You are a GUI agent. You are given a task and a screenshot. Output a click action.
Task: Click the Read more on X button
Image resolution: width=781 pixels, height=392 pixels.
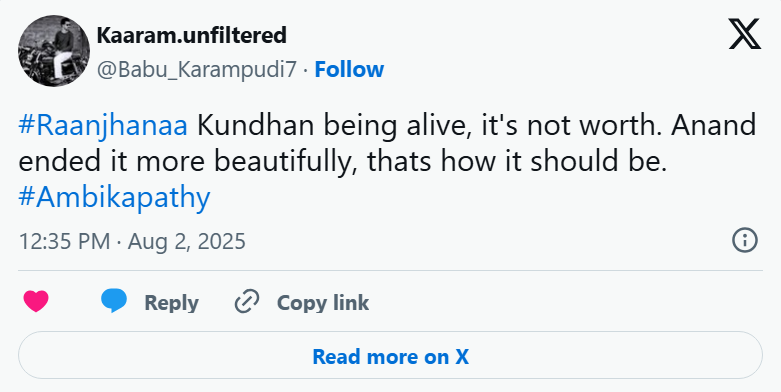point(390,356)
